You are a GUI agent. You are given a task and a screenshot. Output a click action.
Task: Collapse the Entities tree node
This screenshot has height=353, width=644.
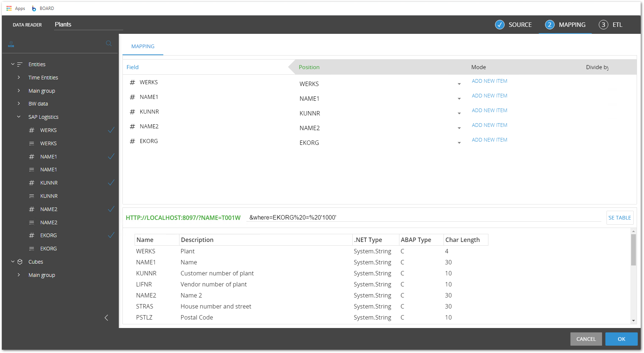coord(13,64)
